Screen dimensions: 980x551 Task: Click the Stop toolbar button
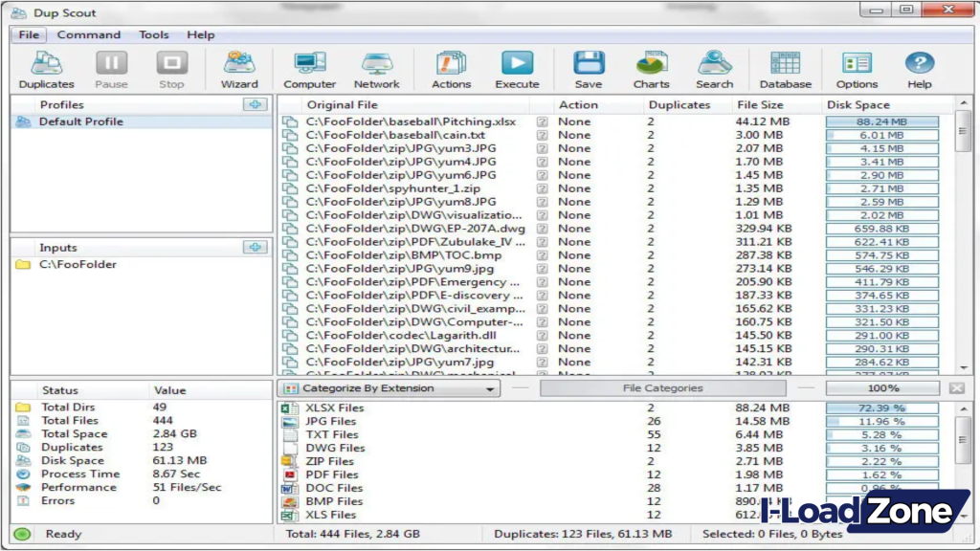[171, 69]
